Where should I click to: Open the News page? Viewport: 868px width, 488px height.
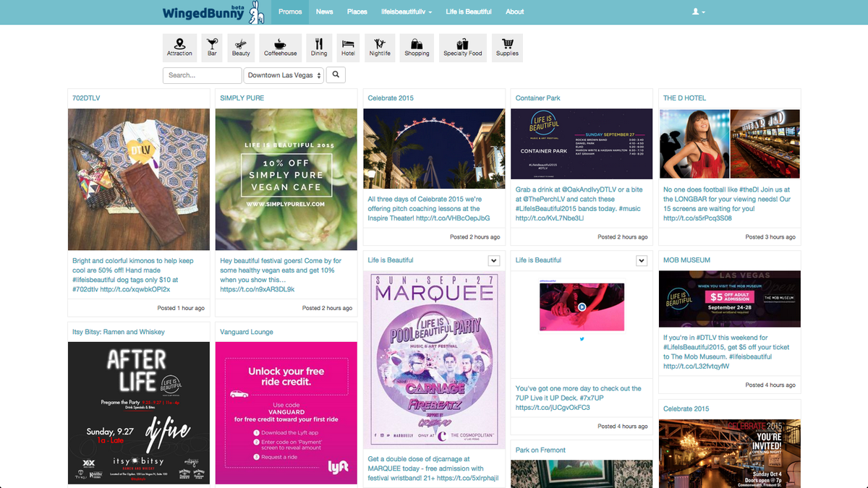click(x=325, y=12)
